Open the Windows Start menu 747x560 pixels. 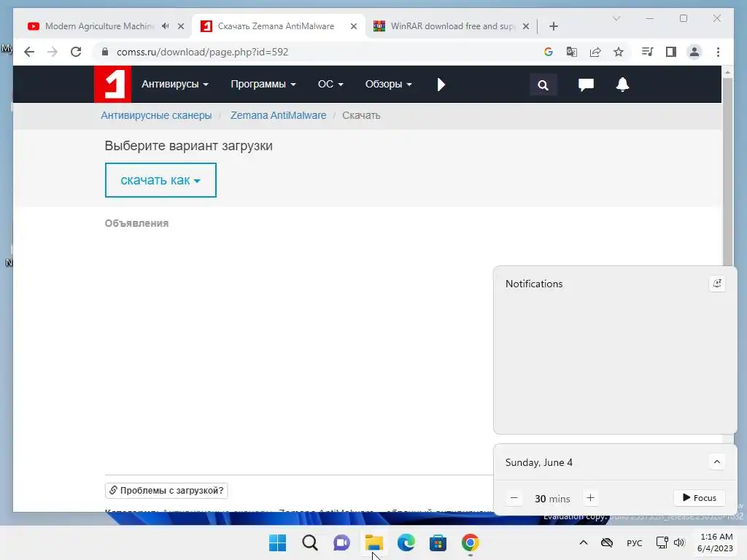pos(278,542)
